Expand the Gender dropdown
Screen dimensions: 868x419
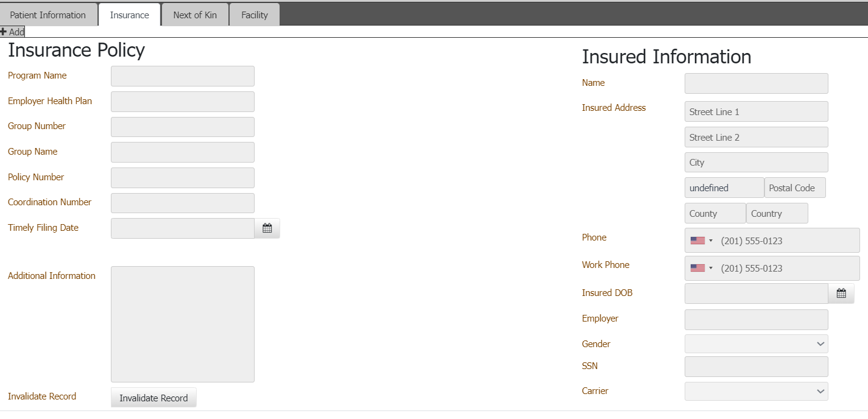pyautogui.click(x=756, y=344)
